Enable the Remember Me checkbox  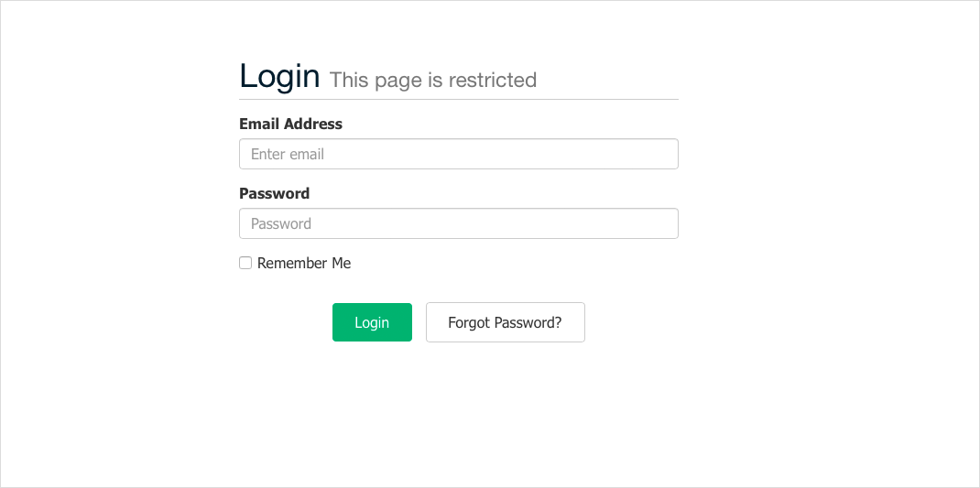tap(245, 263)
